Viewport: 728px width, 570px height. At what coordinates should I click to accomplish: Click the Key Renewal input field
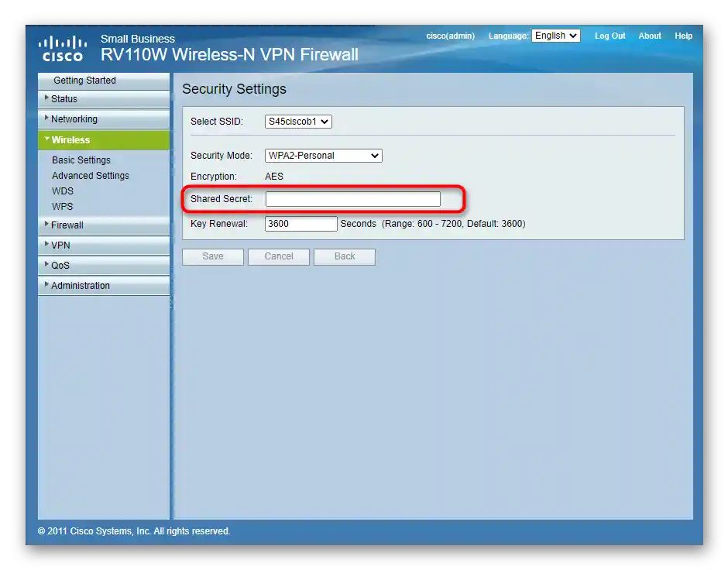coord(300,224)
